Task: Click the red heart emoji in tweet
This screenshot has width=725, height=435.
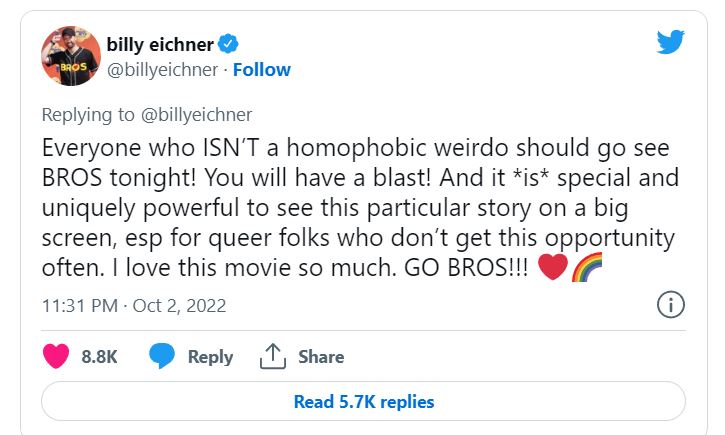Action: (552, 270)
